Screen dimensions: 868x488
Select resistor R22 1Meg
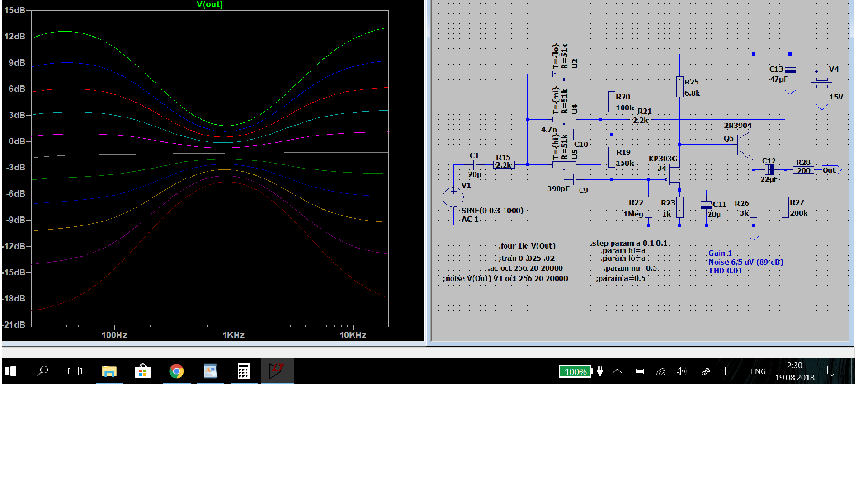[x=648, y=207]
